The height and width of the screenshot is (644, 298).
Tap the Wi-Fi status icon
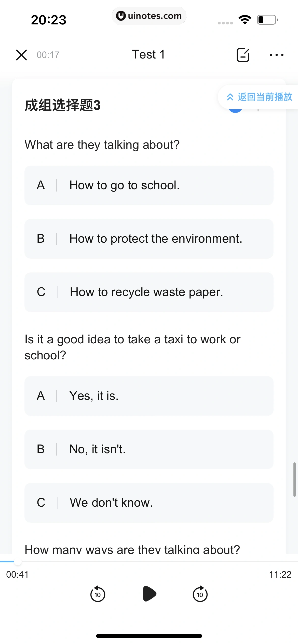[245, 20]
